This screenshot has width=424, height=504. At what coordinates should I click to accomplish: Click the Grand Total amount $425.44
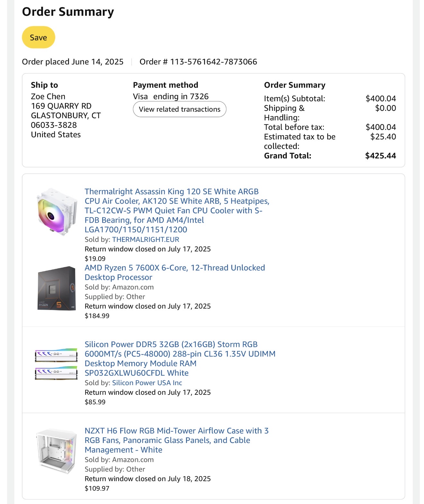[380, 156]
